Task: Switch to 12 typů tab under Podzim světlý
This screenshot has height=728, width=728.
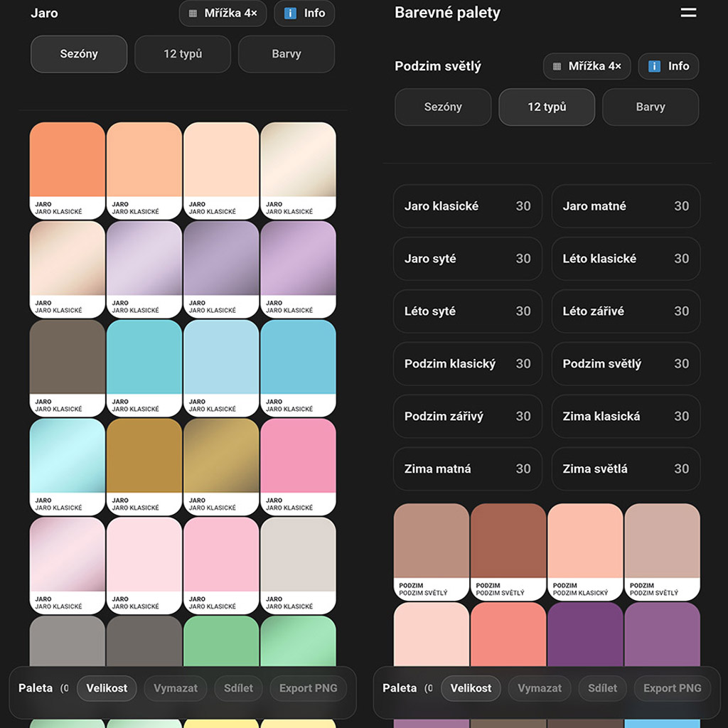Action: point(547,107)
